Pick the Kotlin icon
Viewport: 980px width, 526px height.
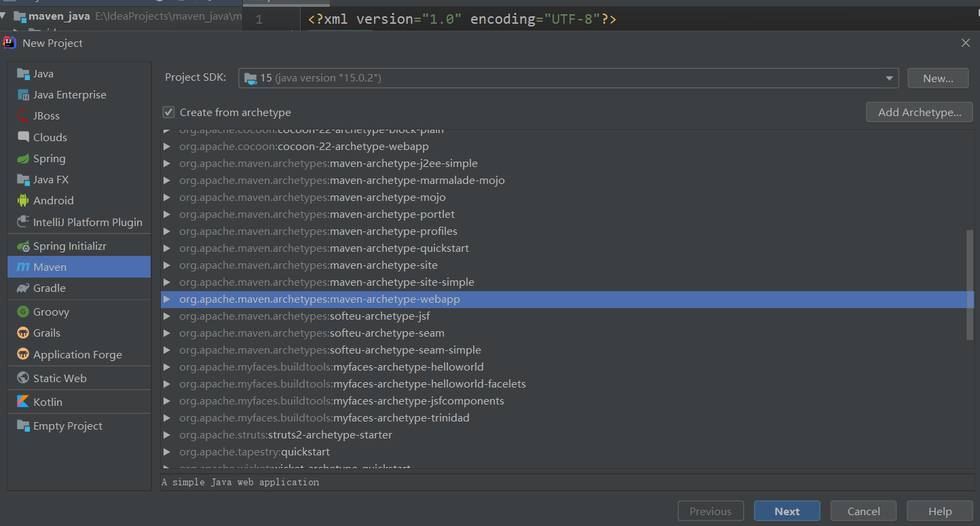click(x=23, y=402)
